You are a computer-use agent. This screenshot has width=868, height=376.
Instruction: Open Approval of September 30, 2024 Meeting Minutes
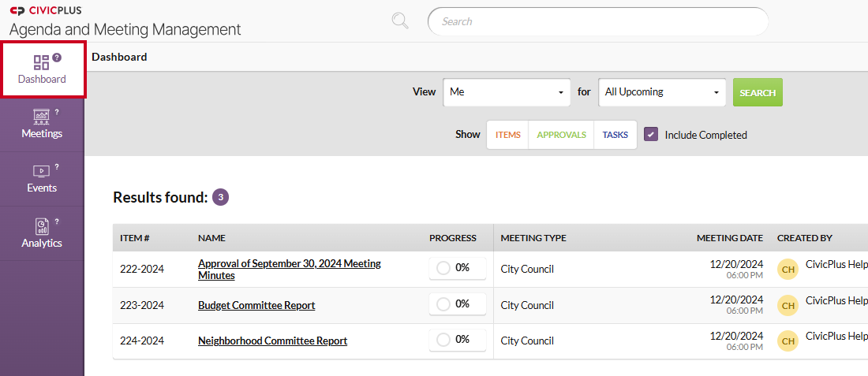pyautogui.click(x=290, y=270)
